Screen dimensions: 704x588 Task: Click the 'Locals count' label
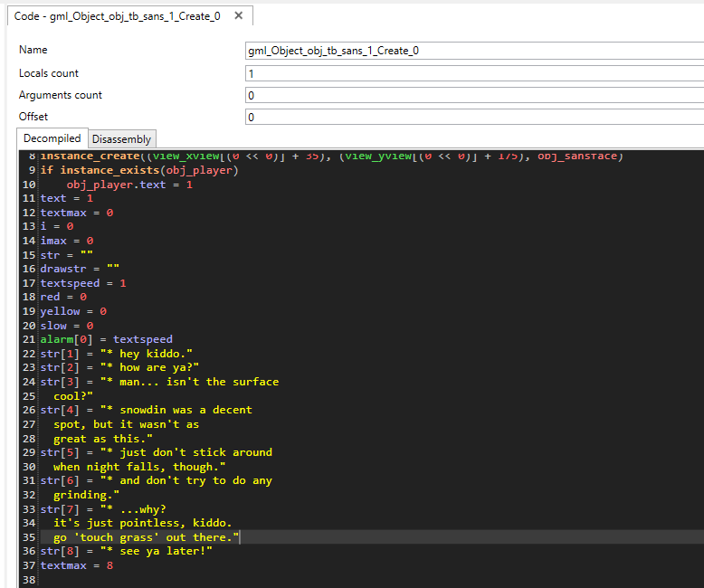click(49, 73)
